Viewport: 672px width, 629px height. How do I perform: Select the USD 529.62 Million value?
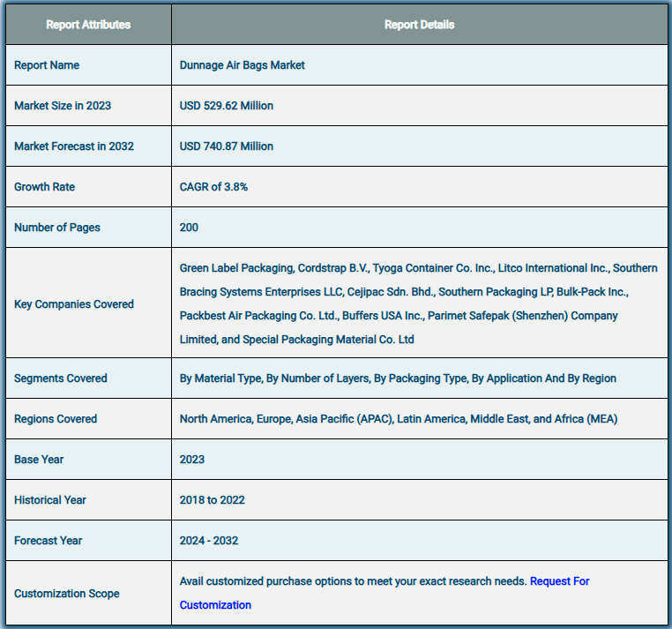(x=227, y=106)
